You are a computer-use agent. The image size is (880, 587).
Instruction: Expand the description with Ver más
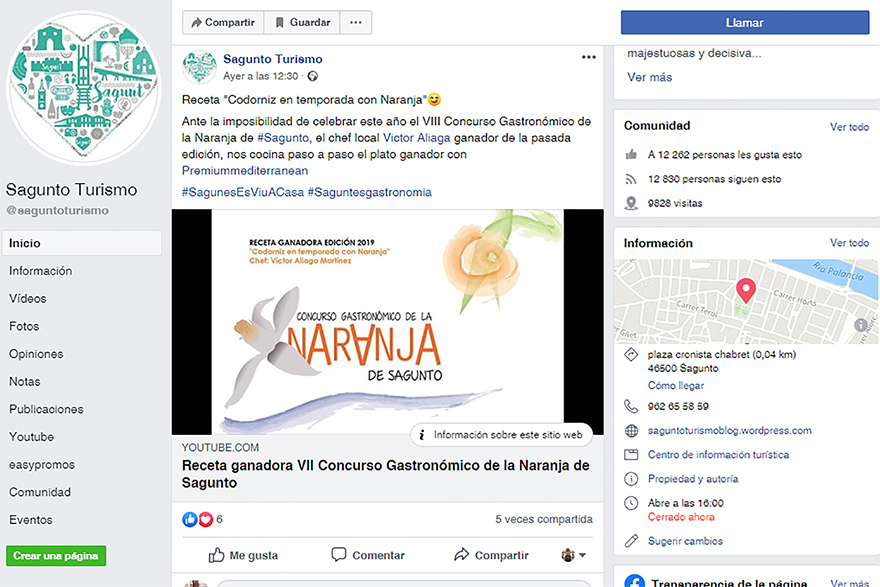[x=649, y=77]
